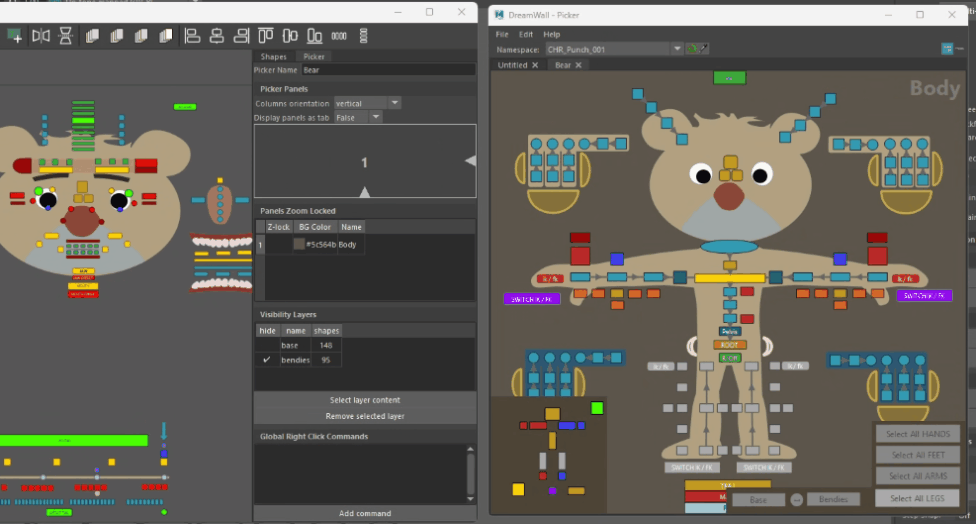Click the long green bar in editor canvas

pos(73,441)
